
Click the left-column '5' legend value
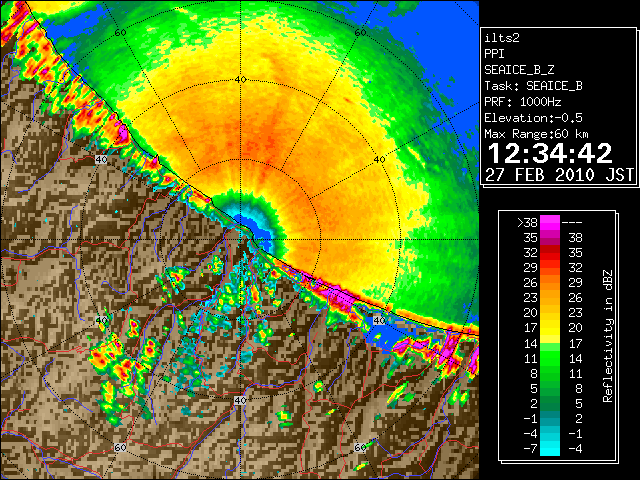pos(534,389)
